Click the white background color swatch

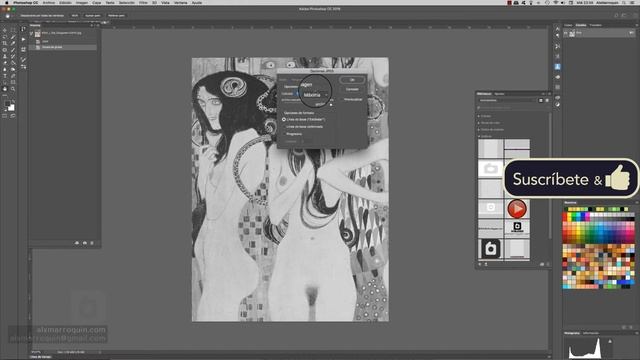[11, 108]
